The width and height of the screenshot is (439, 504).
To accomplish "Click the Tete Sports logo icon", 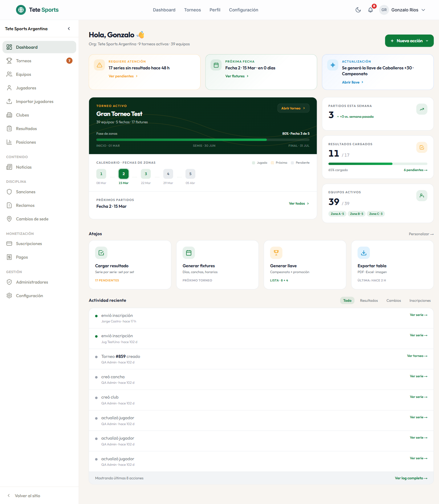I will (21, 10).
